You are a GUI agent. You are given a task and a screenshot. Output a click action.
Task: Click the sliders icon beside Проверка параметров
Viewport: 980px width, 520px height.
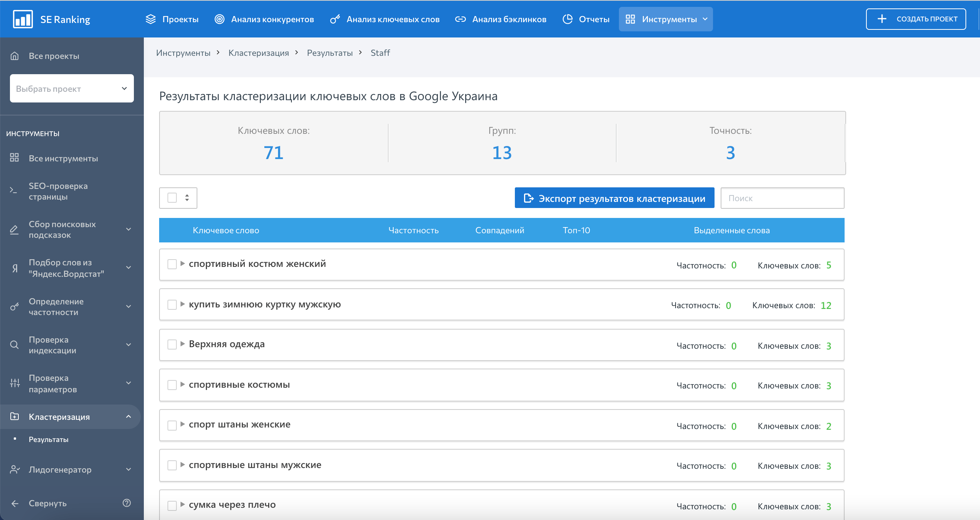[x=15, y=383]
